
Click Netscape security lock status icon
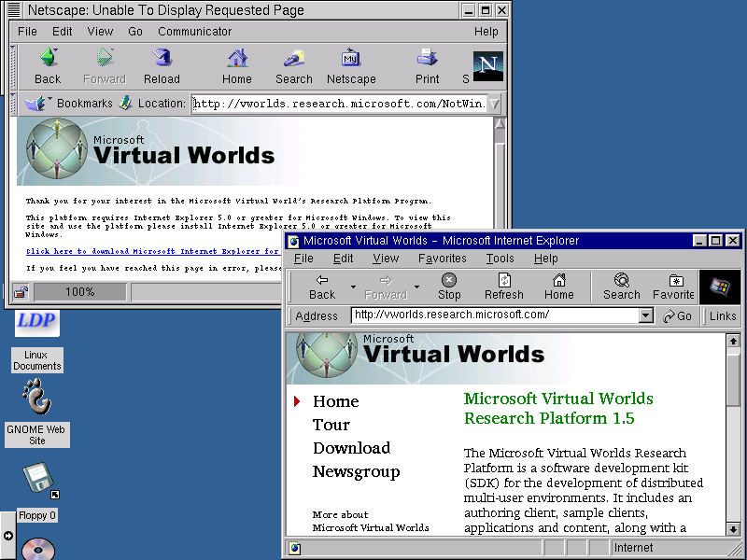tap(21, 291)
